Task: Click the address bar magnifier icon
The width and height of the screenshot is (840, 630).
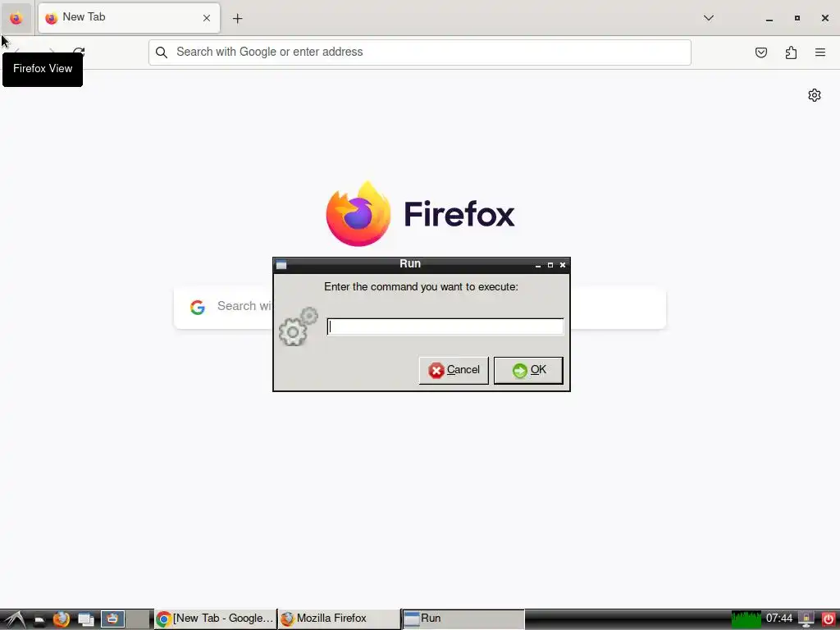Action: pyautogui.click(x=162, y=52)
